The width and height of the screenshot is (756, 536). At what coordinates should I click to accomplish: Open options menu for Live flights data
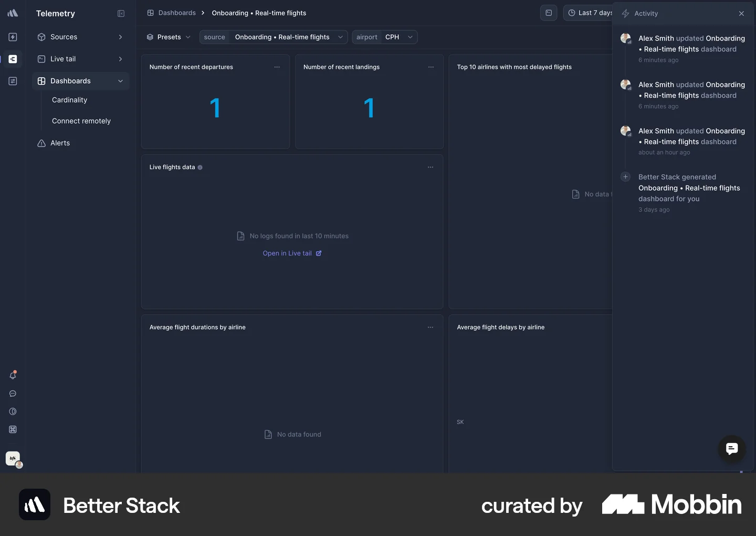[x=430, y=167]
